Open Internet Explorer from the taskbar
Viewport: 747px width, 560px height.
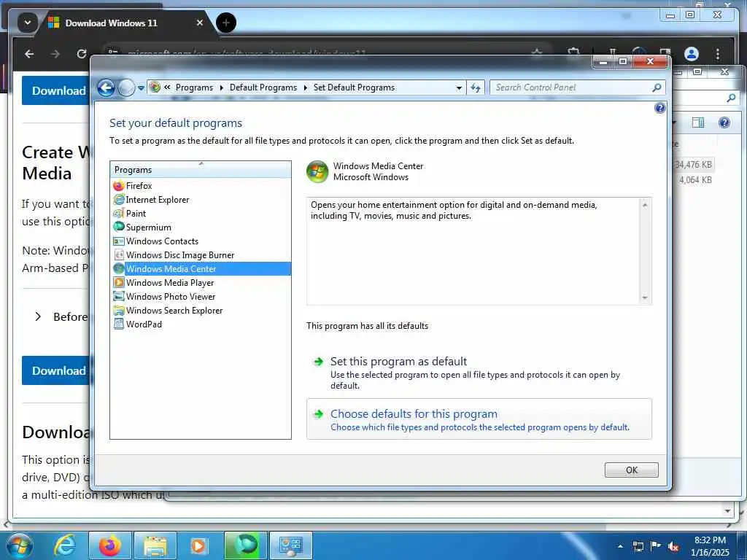click(64, 545)
